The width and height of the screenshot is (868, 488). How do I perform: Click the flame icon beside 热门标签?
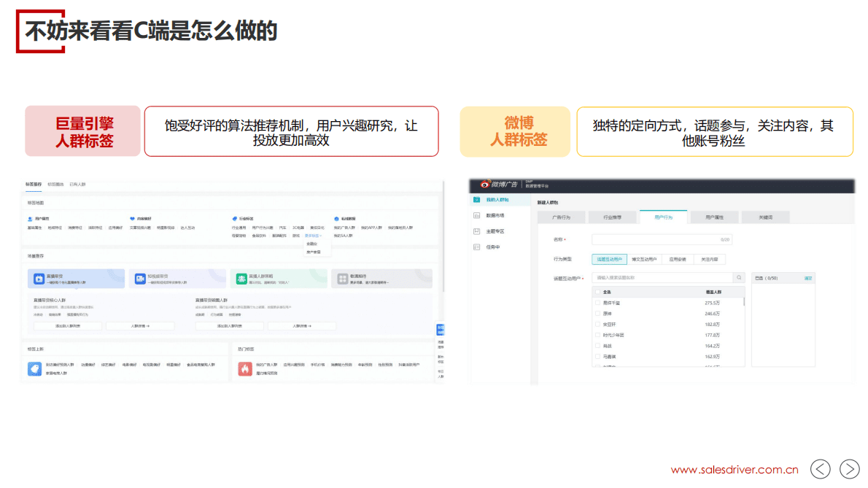click(244, 367)
